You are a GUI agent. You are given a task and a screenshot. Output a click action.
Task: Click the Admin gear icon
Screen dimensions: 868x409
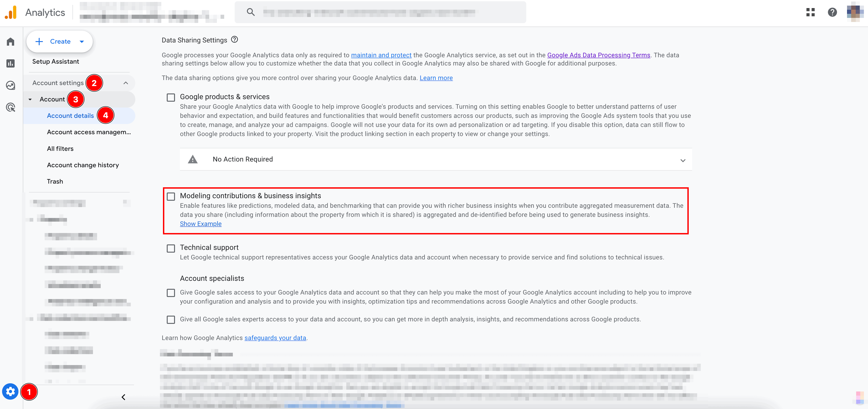tap(10, 392)
